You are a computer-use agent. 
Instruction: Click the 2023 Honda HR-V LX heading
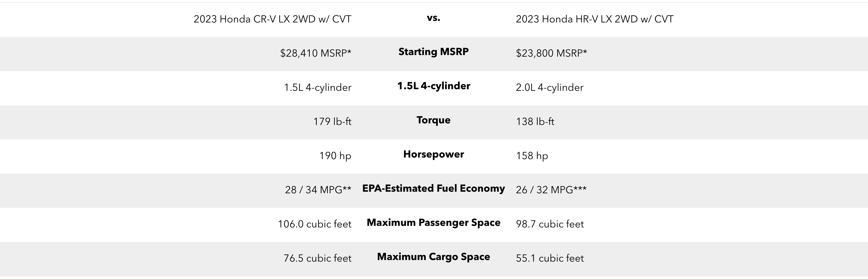pos(594,19)
